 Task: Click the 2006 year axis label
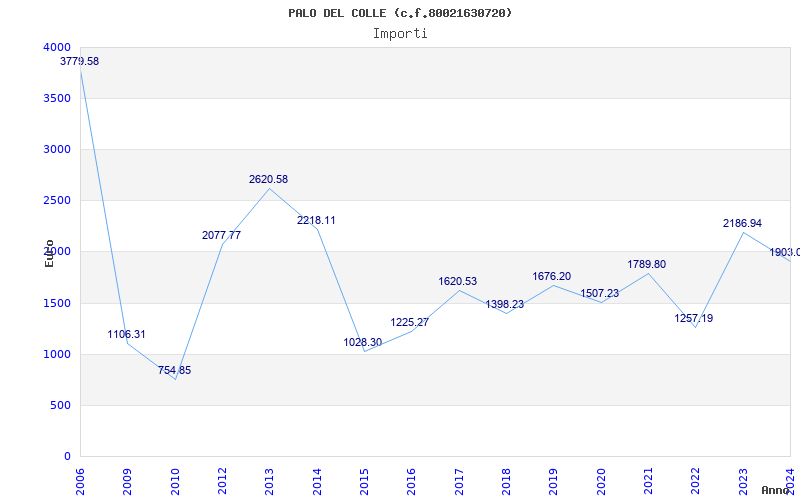[x=81, y=479]
